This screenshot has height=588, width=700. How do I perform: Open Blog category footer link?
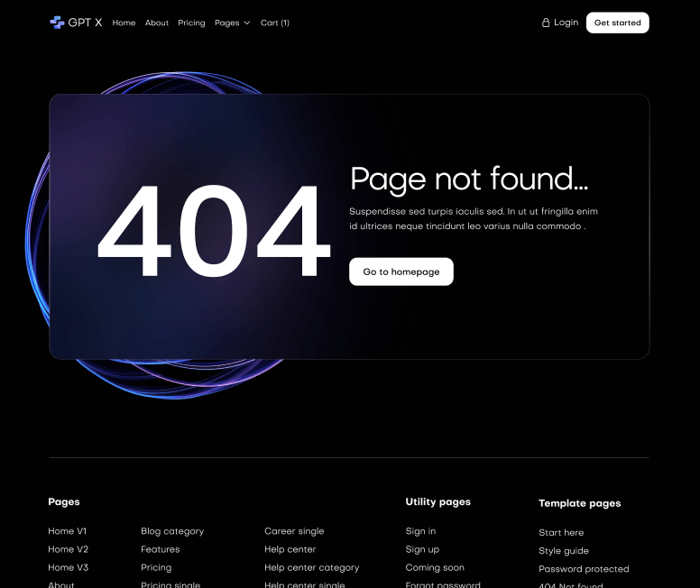tap(172, 531)
